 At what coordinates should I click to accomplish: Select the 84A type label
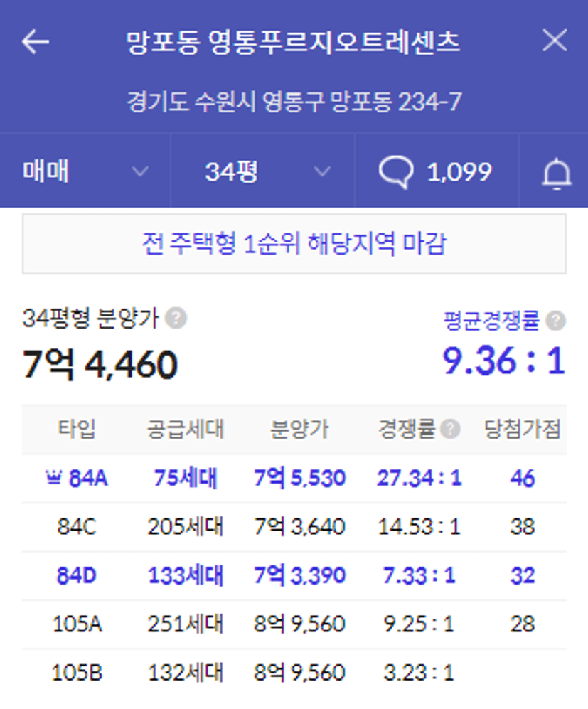(88, 479)
